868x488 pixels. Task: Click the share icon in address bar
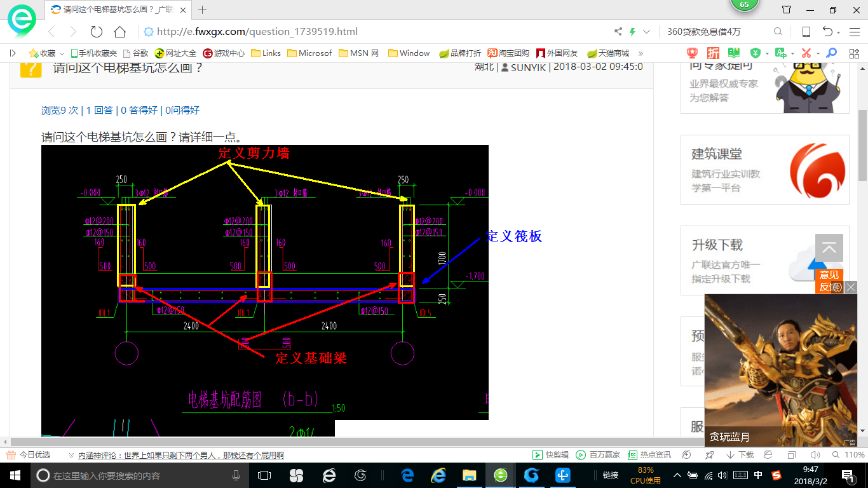tap(618, 32)
